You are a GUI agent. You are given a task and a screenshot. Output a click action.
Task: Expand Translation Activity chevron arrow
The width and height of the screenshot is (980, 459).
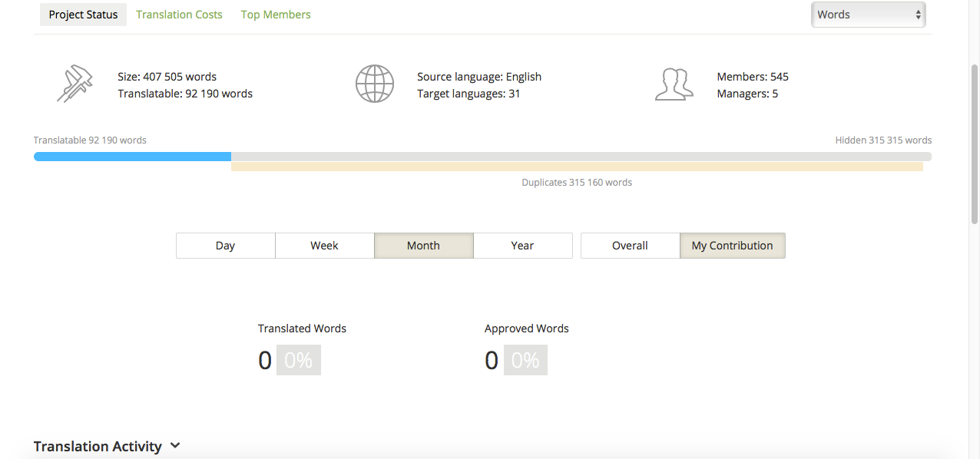click(x=175, y=446)
